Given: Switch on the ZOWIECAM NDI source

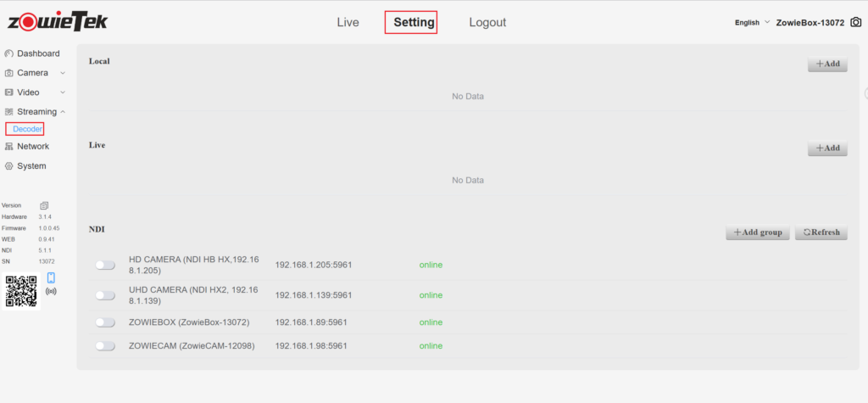Looking at the screenshot, I should pos(105,346).
